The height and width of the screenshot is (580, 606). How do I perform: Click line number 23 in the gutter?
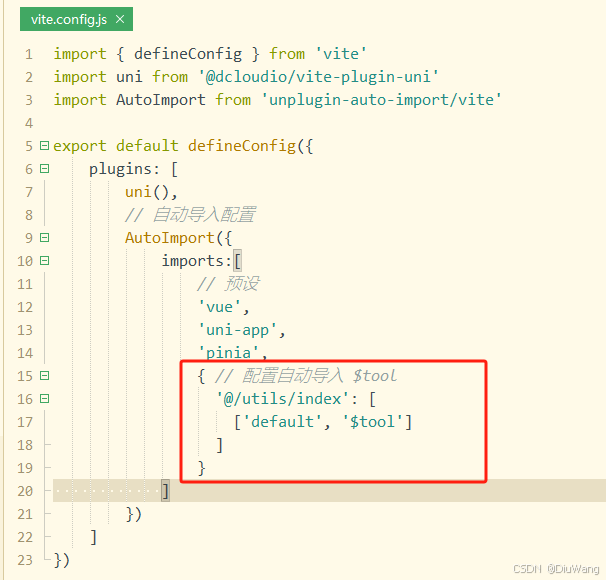25,560
